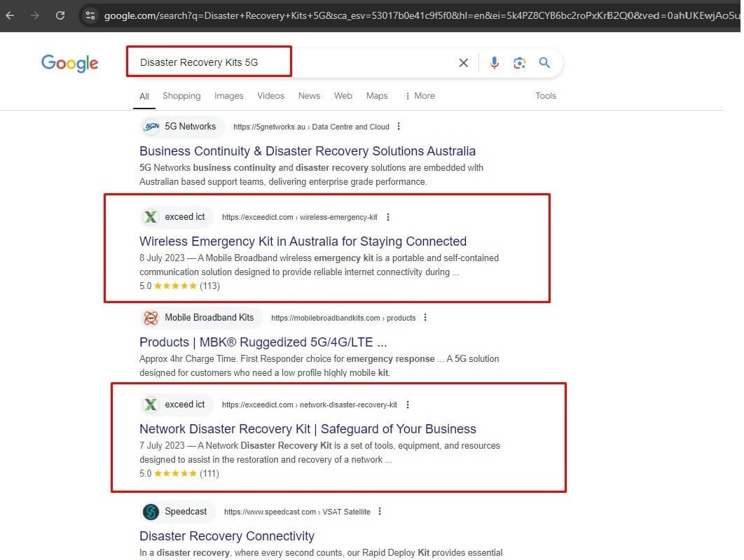744x560 pixels.
Task: Open options menu for 5G Networks result
Action: pyautogui.click(x=399, y=126)
